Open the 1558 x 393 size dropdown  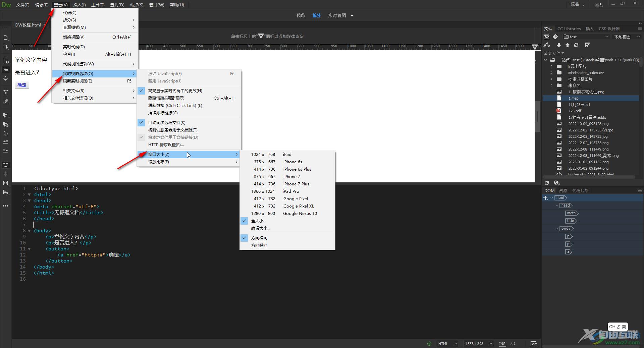479,344
